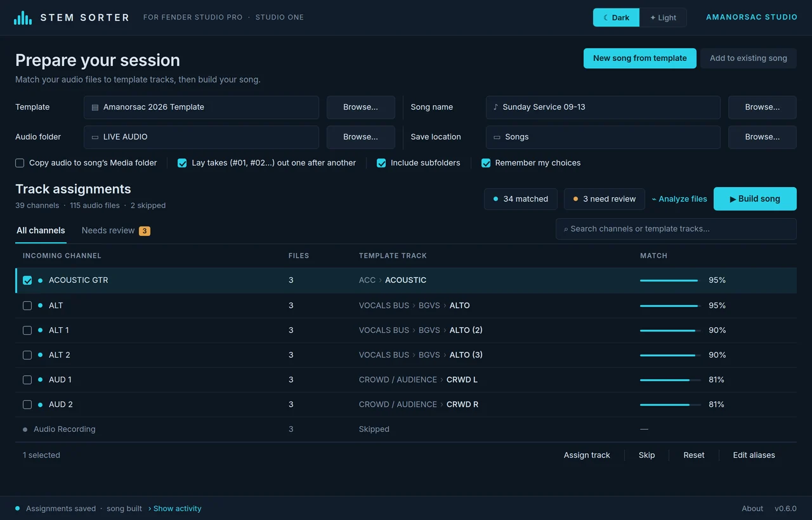Click Skip action in footer bar

[647, 455]
